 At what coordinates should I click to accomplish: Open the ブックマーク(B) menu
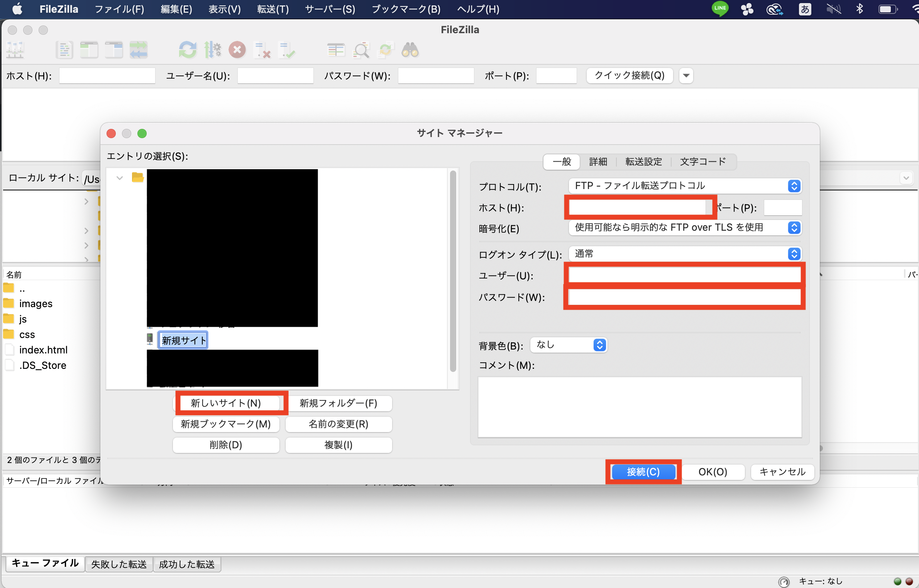406,9
